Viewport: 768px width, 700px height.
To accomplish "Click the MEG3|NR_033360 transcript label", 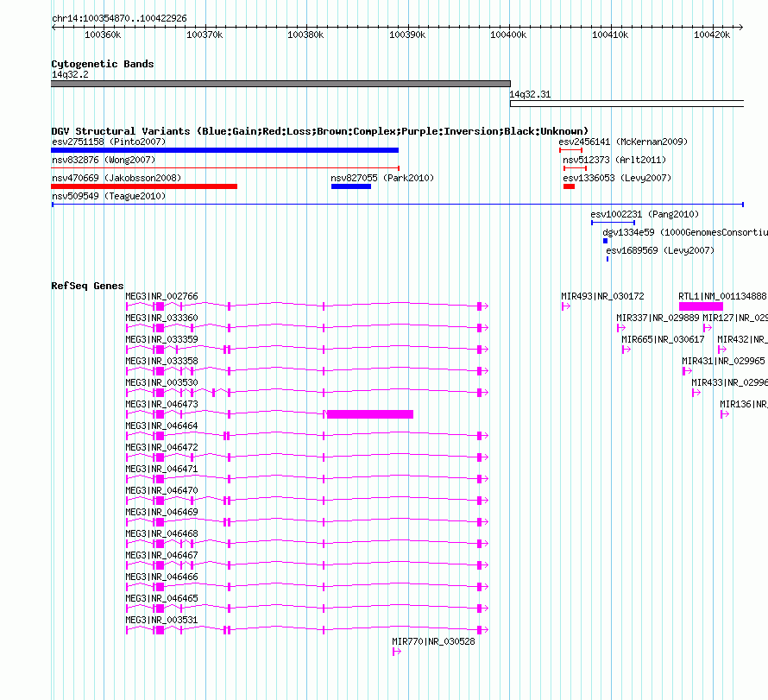I will (161, 318).
